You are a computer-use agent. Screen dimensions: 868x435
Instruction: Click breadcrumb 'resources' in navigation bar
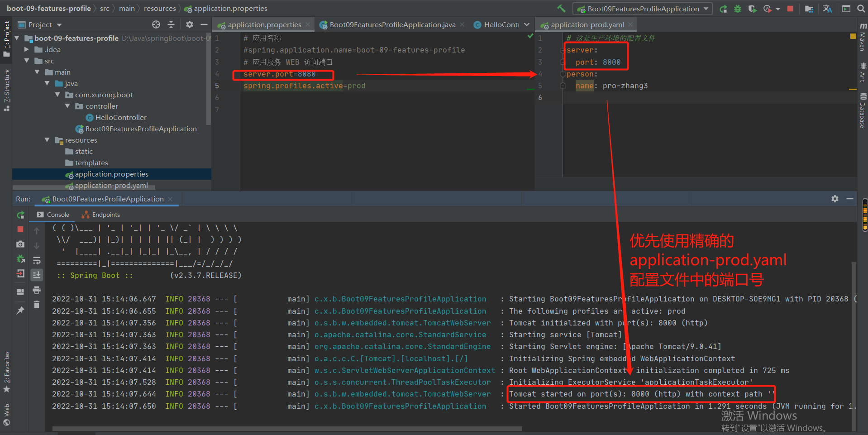pos(160,9)
